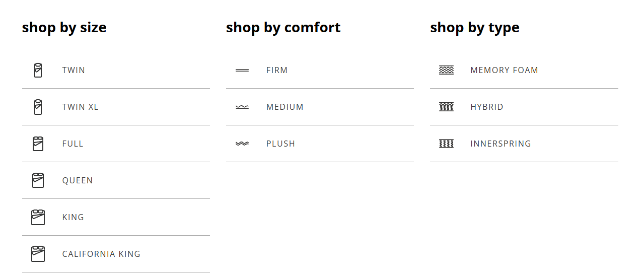
Task: Select the PLUSH comfort link
Action: point(280,144)
